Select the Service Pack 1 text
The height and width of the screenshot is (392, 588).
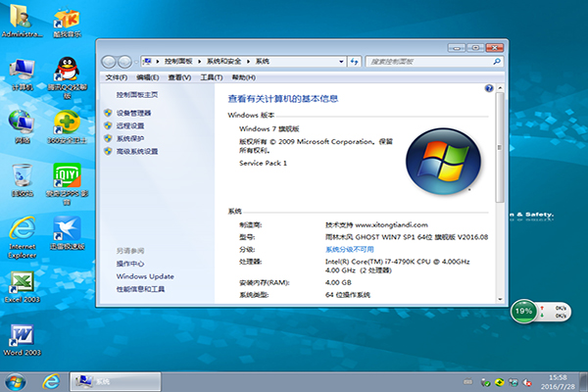[x=263, y=164]
